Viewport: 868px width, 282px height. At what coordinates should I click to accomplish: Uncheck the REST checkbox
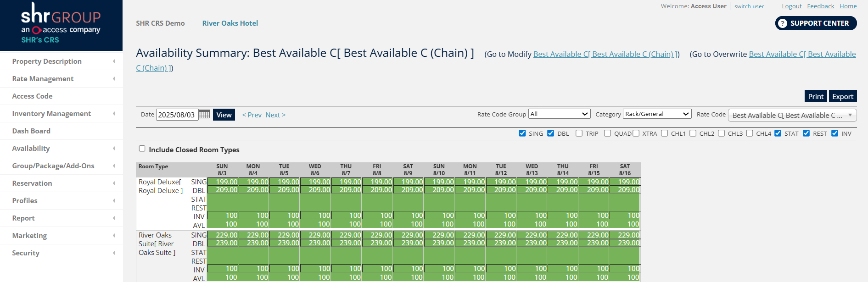tap(806, 133)
